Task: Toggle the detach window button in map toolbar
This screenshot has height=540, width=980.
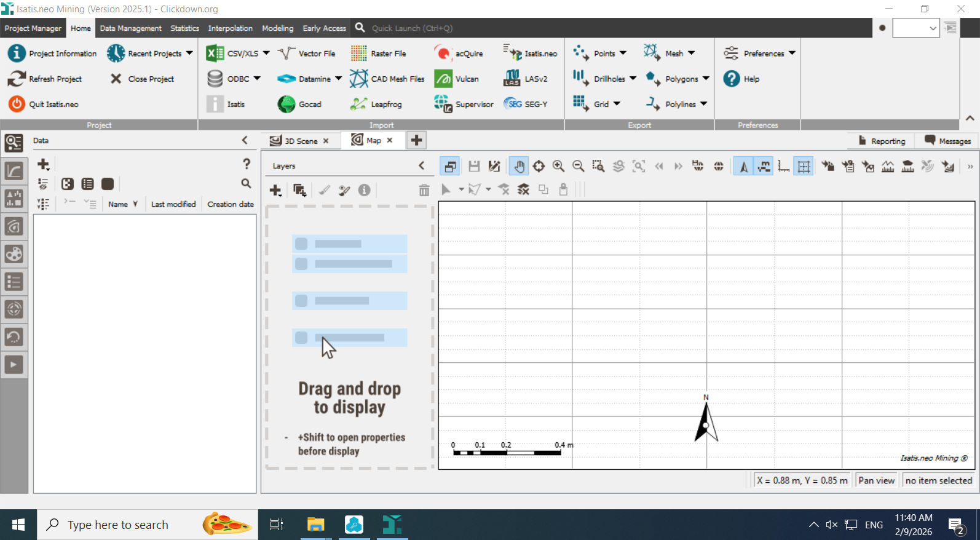Action: coord(450,166)
